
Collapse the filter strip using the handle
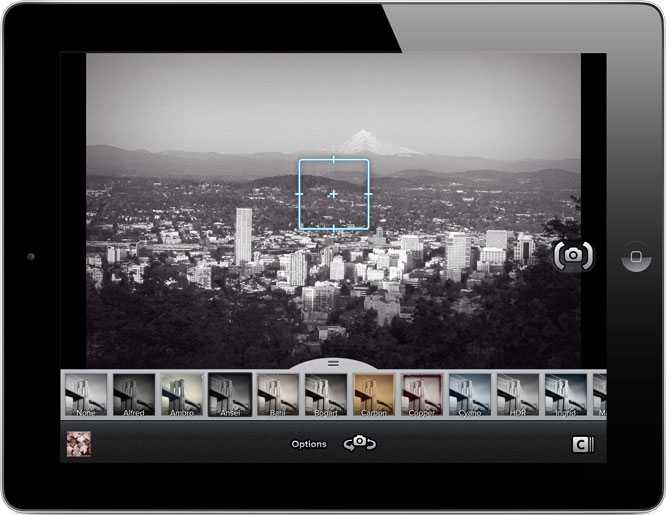[x=333, y=363]
